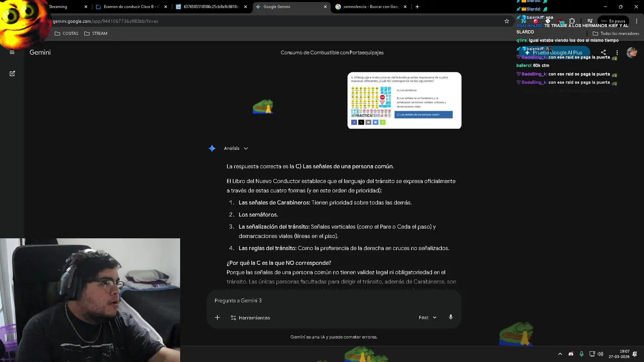
Task: Open the Herramientas tools menu
Action: click(x=250, y=318)
